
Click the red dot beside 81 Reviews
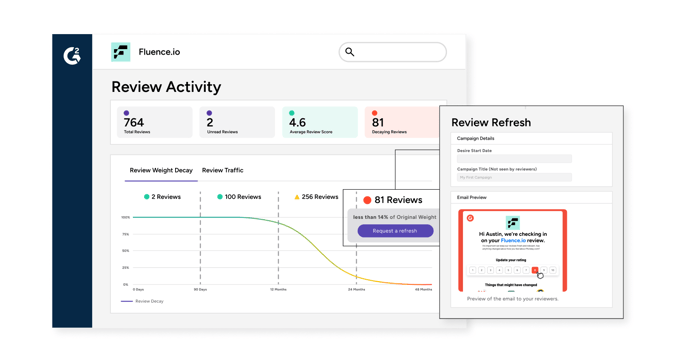[x=367, y=200]
